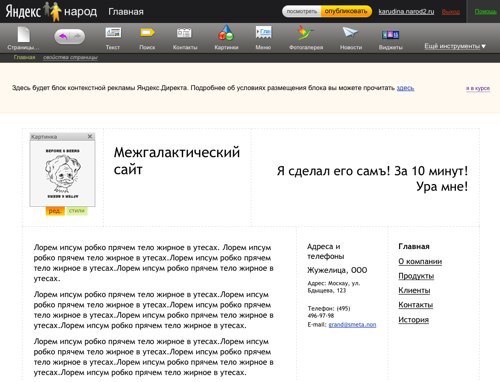The height and width of the screenshot is (382, 500).
Task: Expand the Ещё инструменты dropdown
Action: pos(455,46)
